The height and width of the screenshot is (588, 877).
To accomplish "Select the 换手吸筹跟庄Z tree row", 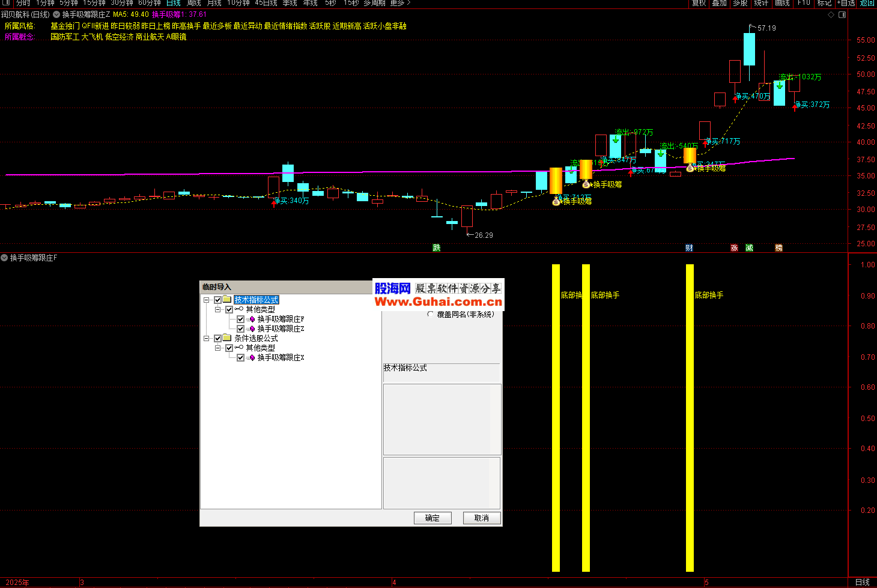I will coord(281,329).
